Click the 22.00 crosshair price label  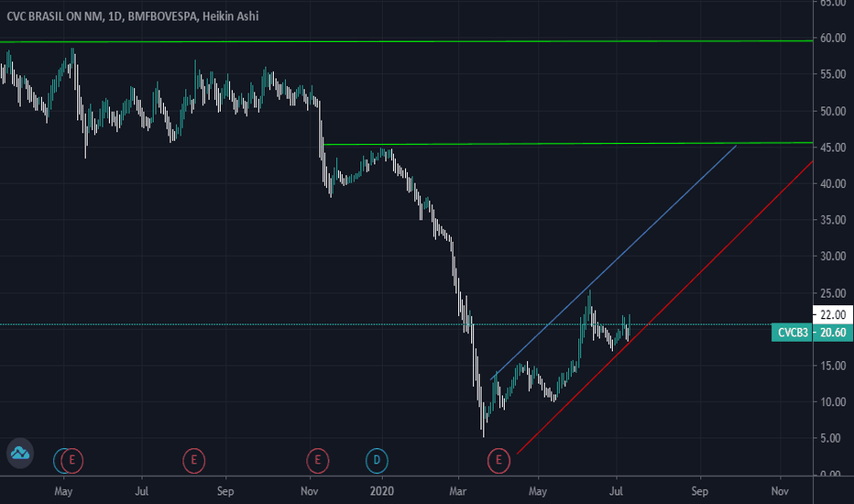click(x=833, y=315)
